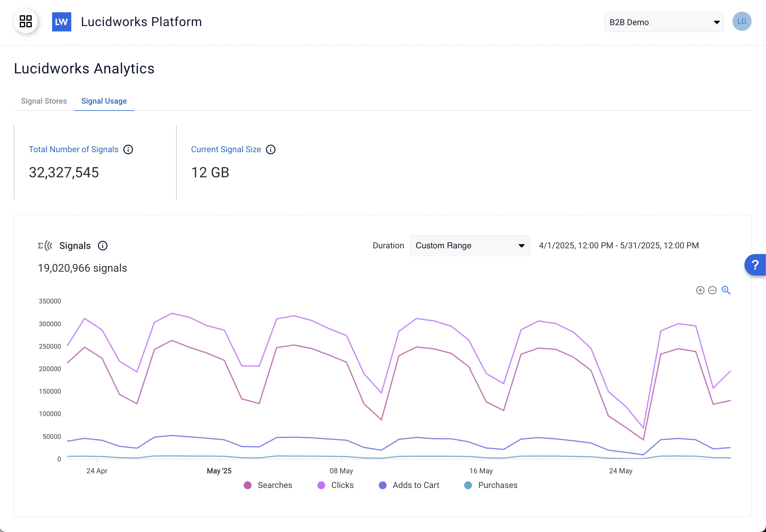Show info beside Signals chart title
Viewport: 766px width, 532px height.
[103, 246]
